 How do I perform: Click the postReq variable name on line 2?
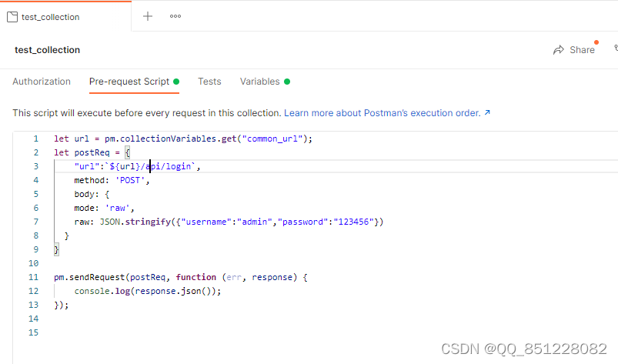92,153
